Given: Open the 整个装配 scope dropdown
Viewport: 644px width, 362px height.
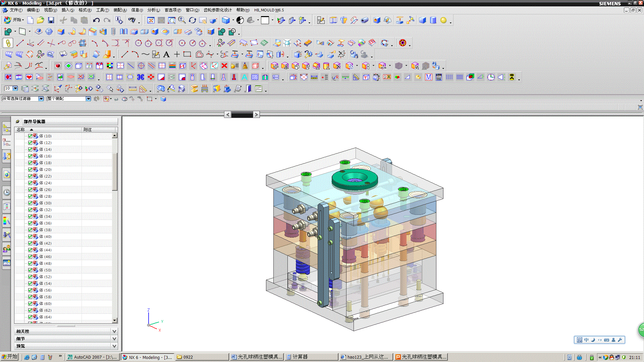Looking at the screenshot, I should (x=88, y=99).
